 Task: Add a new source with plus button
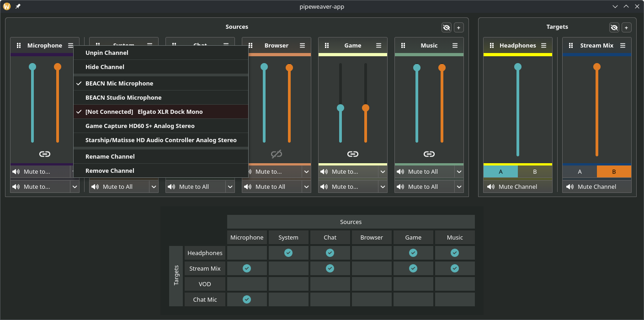pos(458,27)
